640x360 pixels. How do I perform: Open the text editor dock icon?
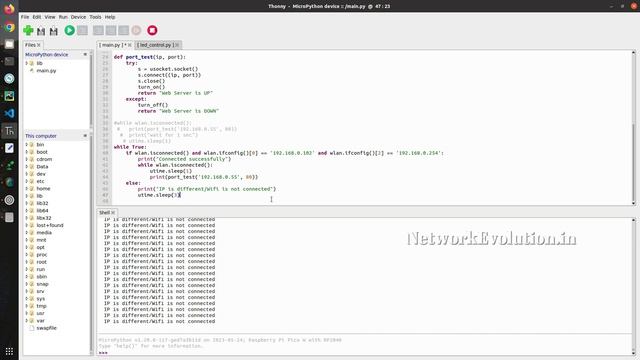9,148
